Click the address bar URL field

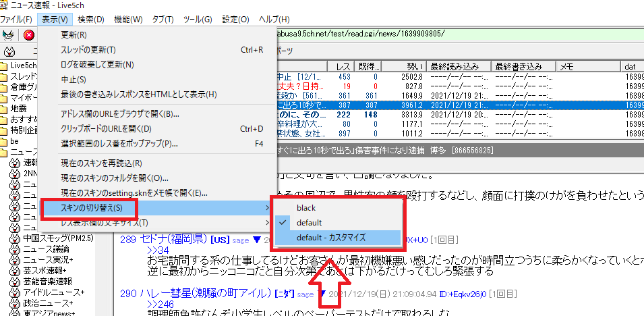pyautogui.click(x=459, y=34)
